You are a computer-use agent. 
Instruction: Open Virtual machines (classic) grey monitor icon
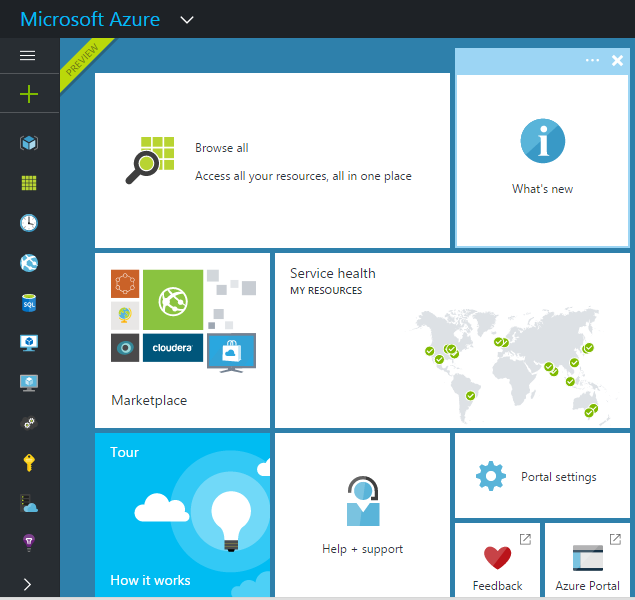coord(29,383)
